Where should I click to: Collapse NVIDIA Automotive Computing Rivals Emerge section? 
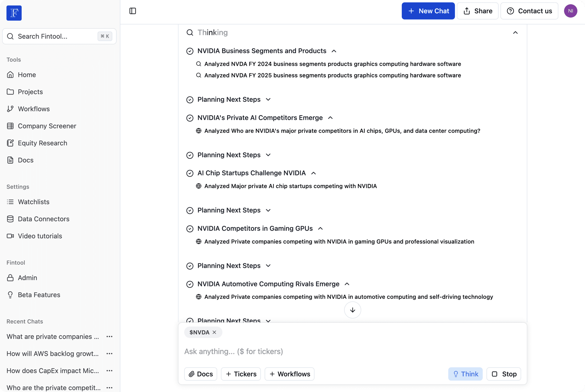[x=347, y=284]
